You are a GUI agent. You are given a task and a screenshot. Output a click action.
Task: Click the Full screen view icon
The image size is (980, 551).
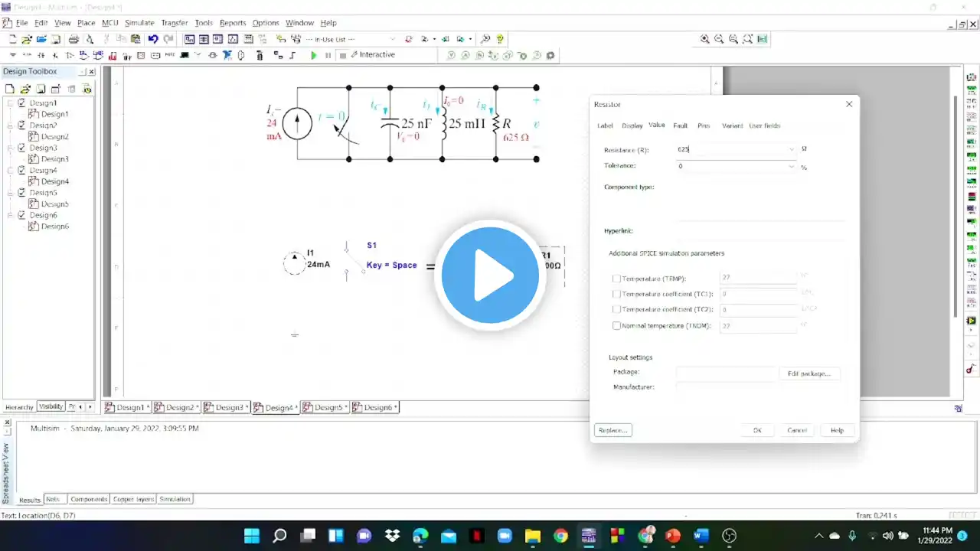pos(763,39)
